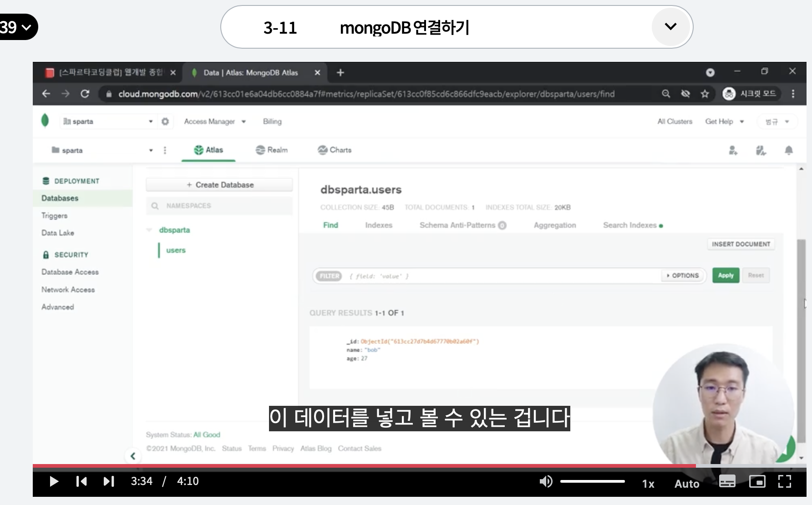Reload the page
812x505 pixels.
tap(85, 94)
